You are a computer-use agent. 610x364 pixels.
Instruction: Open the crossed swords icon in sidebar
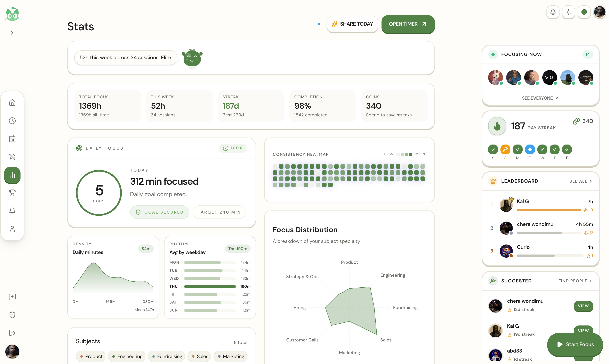(x=12, y=157)
